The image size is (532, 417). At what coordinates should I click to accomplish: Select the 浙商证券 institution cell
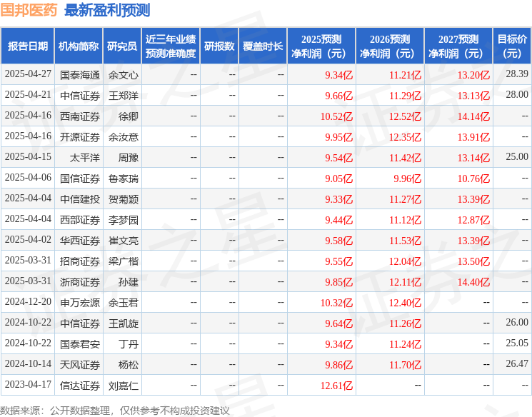pyautogui.click(x=80, y=282)
